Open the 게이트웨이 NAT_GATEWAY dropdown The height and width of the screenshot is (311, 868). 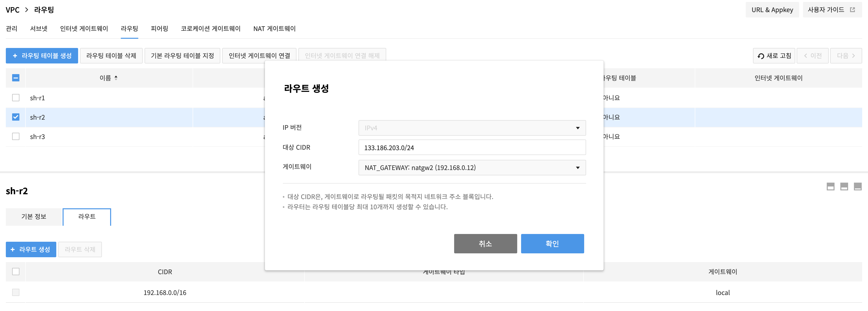tap(472, 168)
